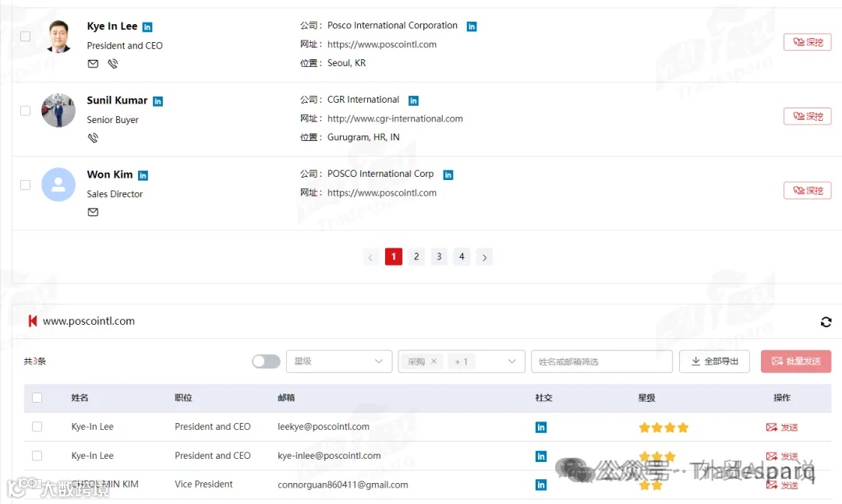
Task: Click Kye In Lee's phone icon
Action: click(x=113, y=64)
